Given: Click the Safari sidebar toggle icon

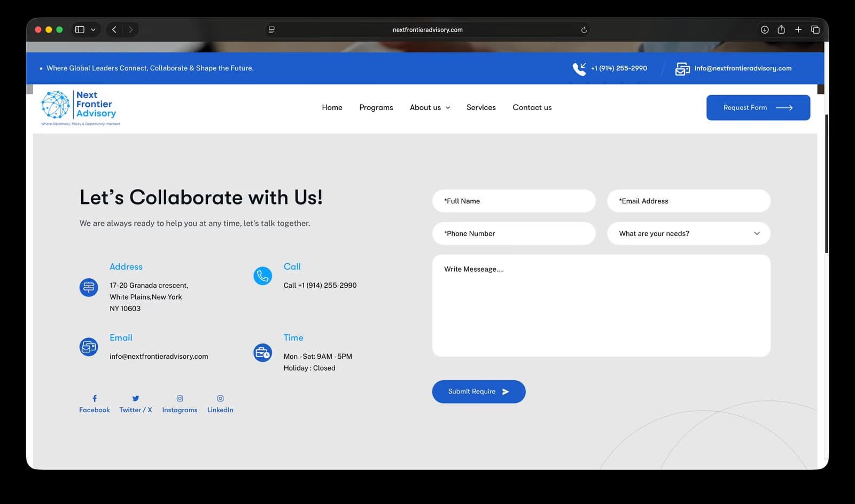Looking at the screenshot, I should tap(80, 30).
